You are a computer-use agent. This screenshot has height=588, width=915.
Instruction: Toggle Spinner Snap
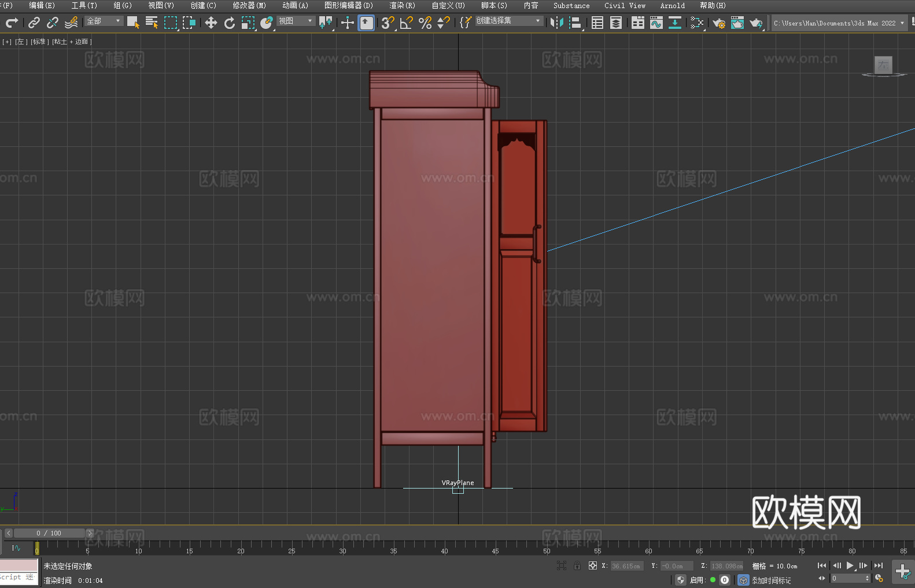[x=444, y=23]
